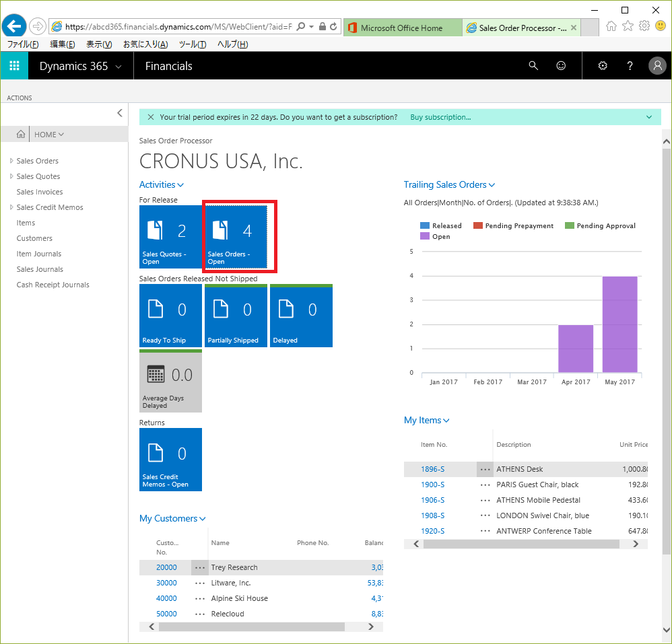
Task: Open the Sales Orders - Open tile
Action: (x=236, y=237)
